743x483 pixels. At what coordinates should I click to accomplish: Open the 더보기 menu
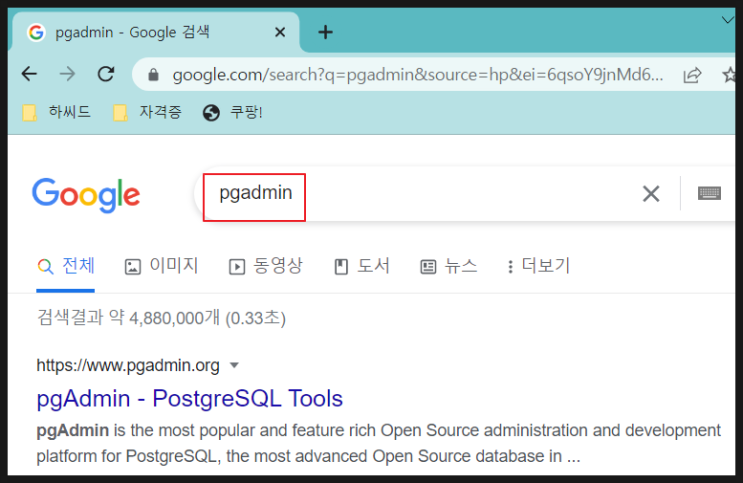538,265
